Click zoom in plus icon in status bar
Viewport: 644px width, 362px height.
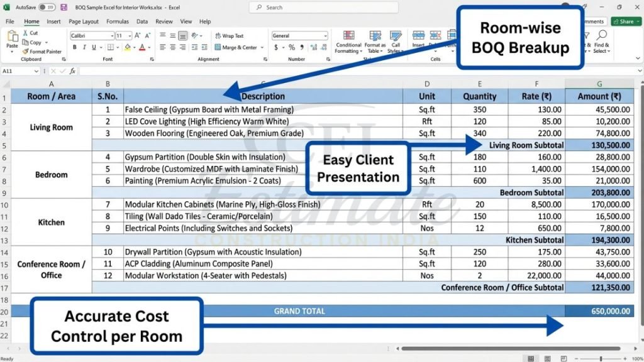pyautogui.click(x=625, y=359)
